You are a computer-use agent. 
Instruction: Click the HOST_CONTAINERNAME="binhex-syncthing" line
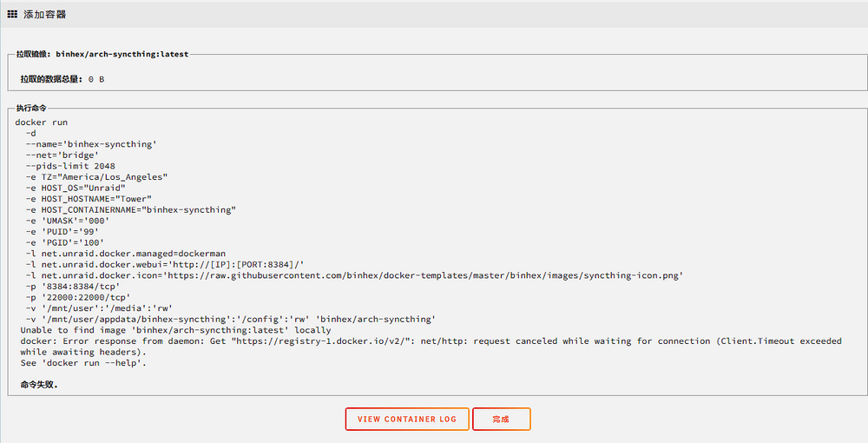pyautogui.click(x=131, y=210)
